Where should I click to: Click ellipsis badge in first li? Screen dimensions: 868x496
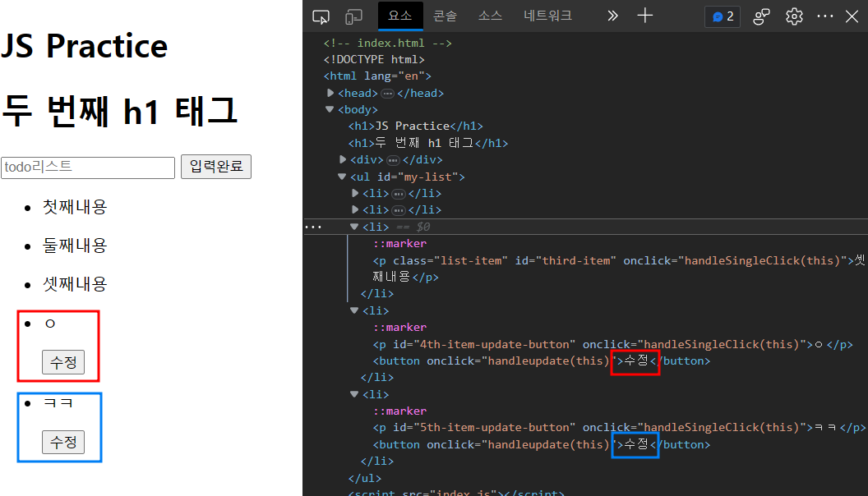(399, 194)
